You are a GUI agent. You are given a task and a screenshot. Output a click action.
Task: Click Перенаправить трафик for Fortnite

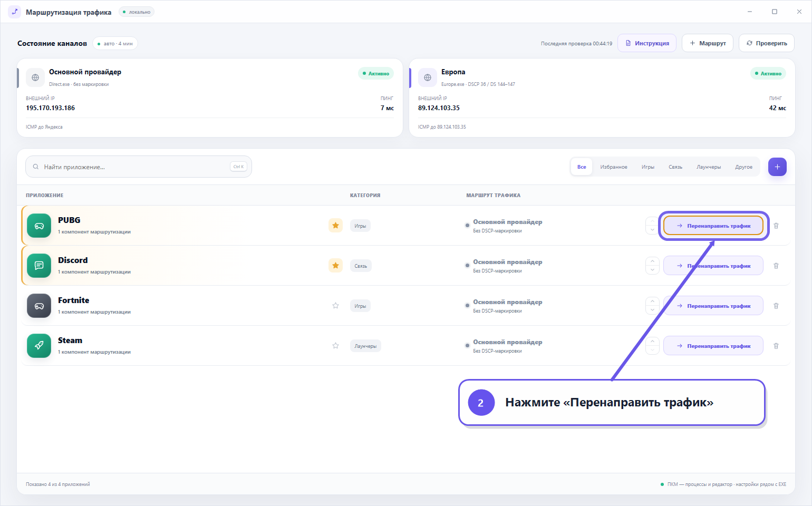713,306
